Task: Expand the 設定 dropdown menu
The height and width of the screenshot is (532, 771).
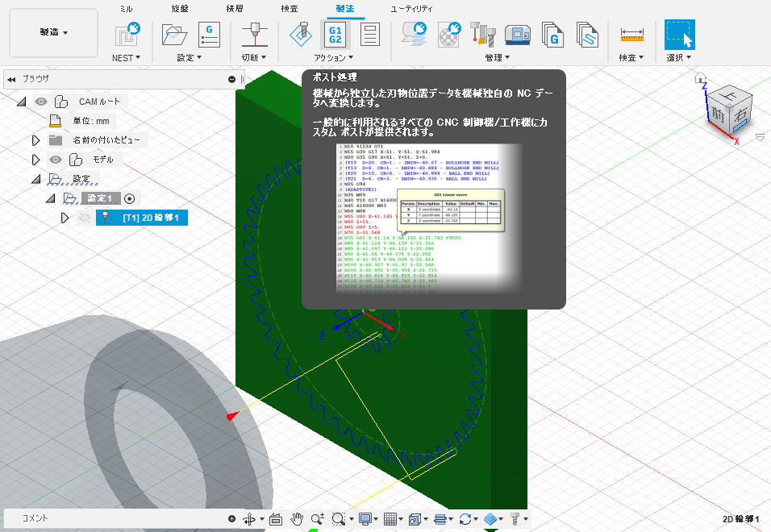Action: click(190, 57)
